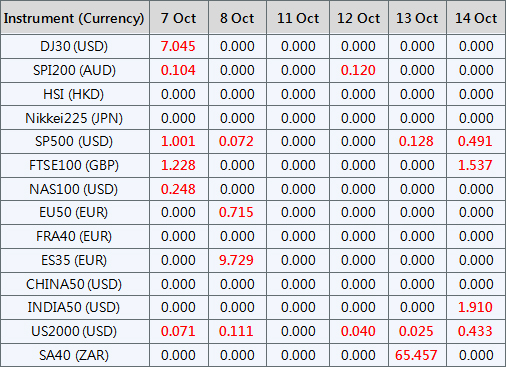Click the 7.045 value for DJ30
Image resolution: width=506 pixels, height=367 pixels.
178,46
